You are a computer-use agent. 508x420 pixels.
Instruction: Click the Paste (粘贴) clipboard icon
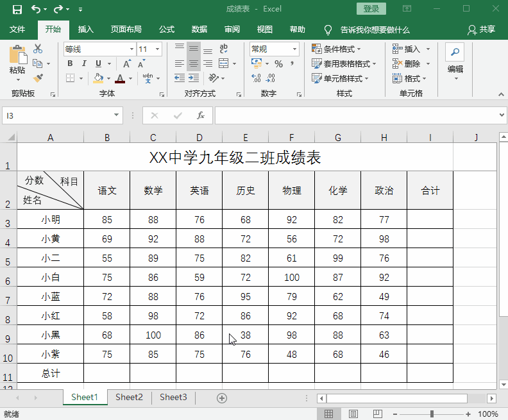pos(18,55)
